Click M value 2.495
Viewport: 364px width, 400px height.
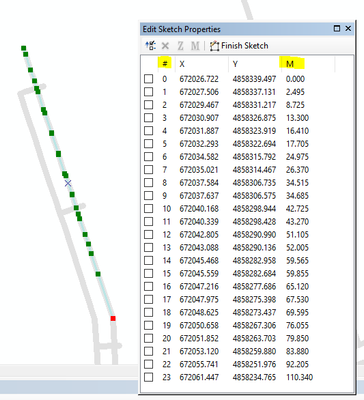coord(295,92)
